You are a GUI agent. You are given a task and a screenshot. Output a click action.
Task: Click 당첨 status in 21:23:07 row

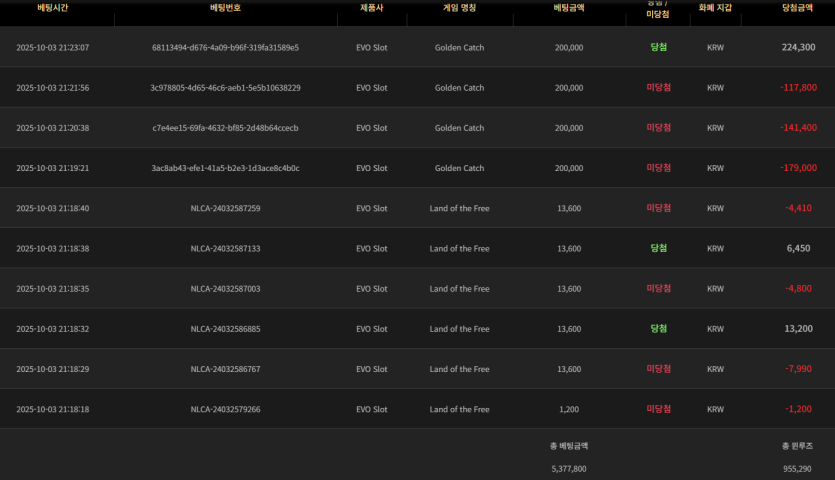click(659, 47)
